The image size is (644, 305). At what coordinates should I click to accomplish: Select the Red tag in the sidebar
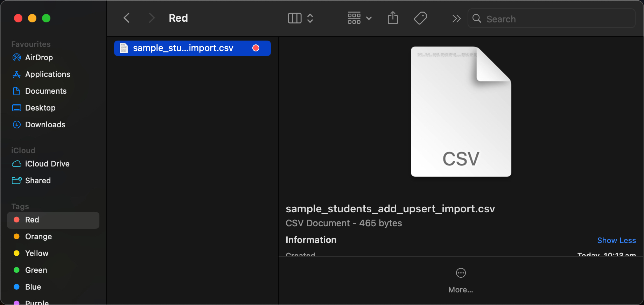[32, 220]
